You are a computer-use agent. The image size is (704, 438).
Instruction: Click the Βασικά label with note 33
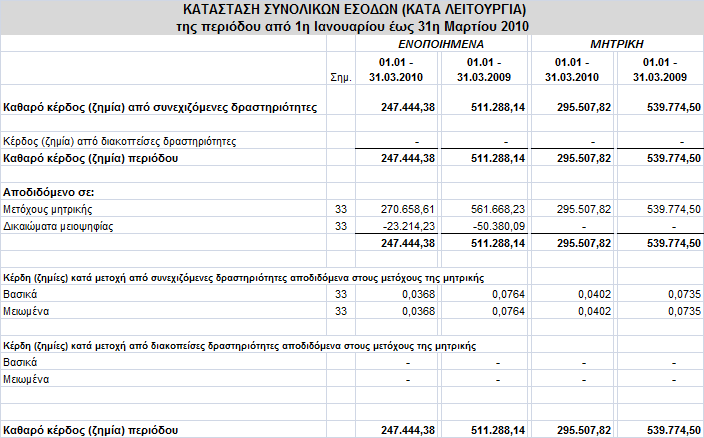click(20, 294)
